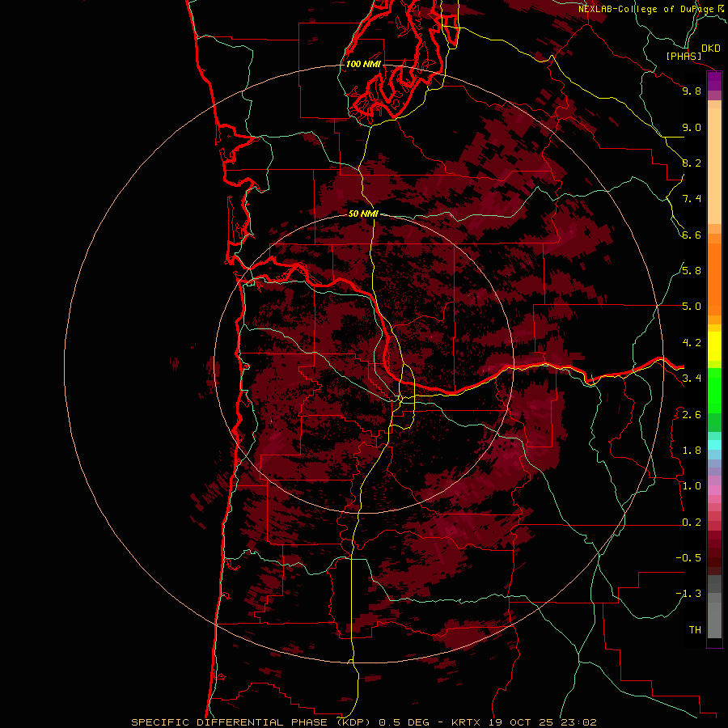Click the NEXLAB-College of DuPage credit text

point(645,9)
